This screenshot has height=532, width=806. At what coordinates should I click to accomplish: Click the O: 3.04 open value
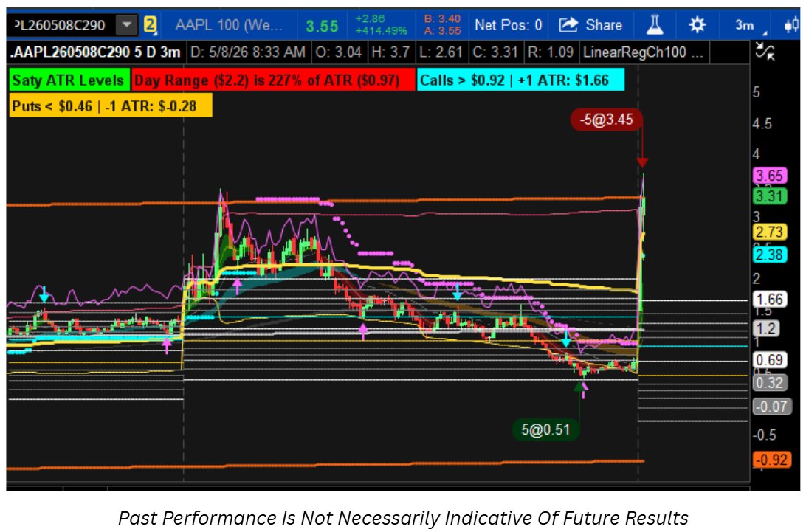tap(339, 52)
